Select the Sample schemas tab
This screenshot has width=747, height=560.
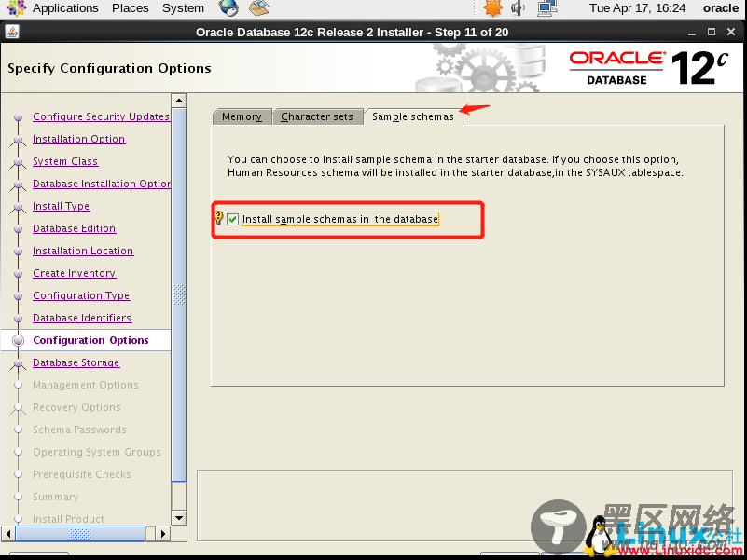tap(413, 116)
